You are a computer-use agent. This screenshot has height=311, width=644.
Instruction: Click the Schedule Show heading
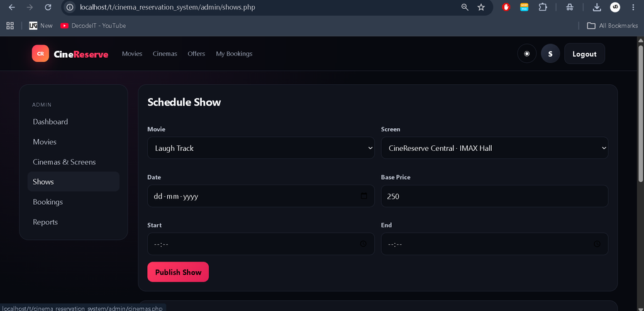184,102
